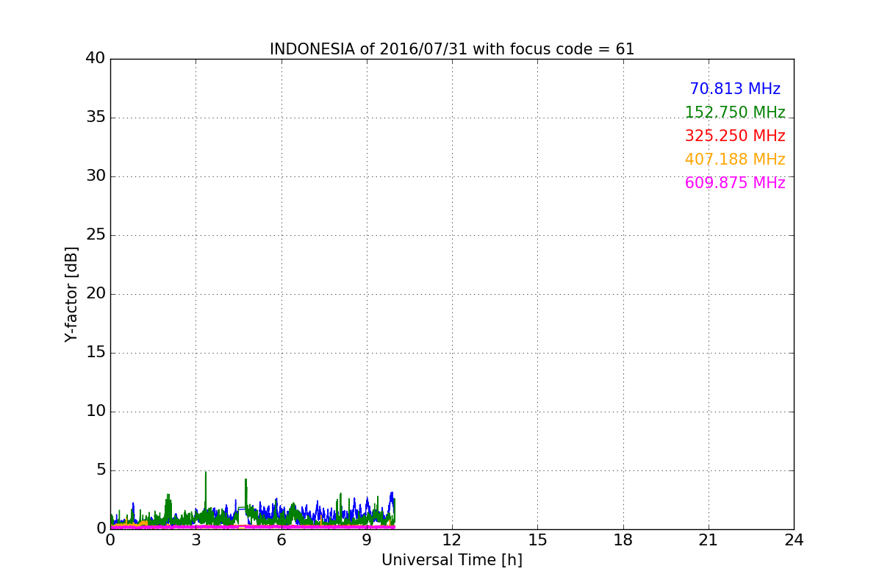Select the 70.813 MHz legend label
The image size is (882, 588).
735,89
